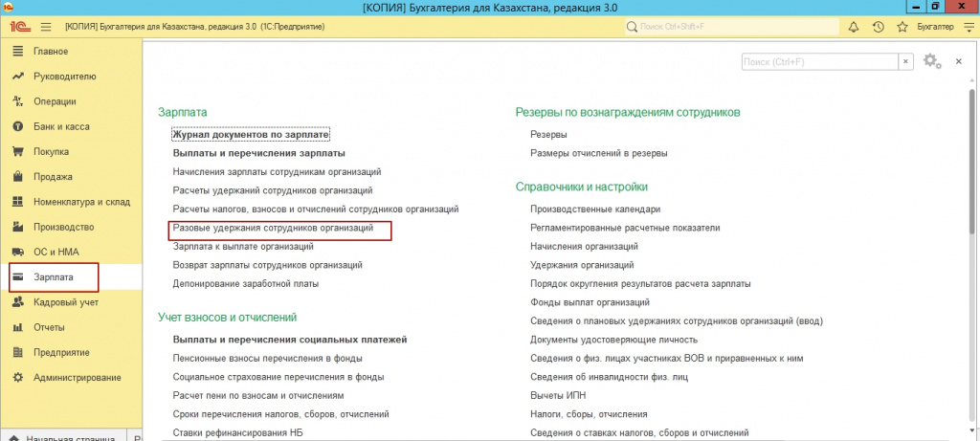Open Регламентированные расчетные показатели

[625, 228]
